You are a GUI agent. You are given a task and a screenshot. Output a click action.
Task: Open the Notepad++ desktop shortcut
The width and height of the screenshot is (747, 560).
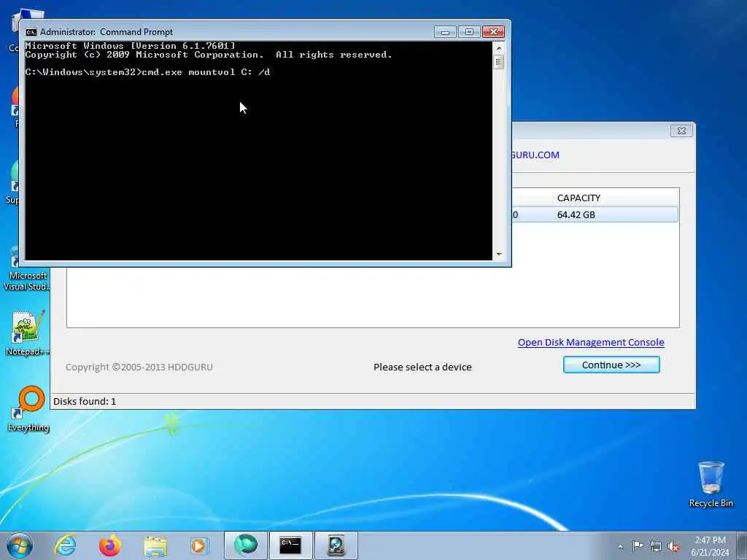click(28, 333)
